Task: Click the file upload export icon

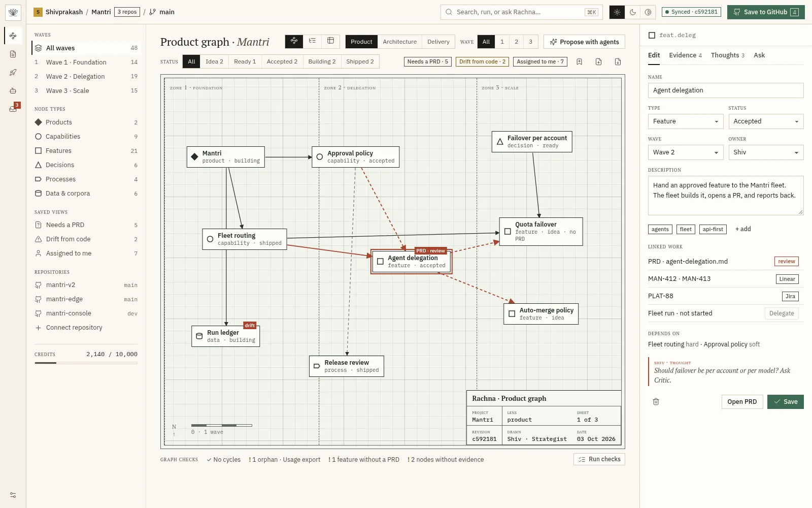Action: point(598,61)
